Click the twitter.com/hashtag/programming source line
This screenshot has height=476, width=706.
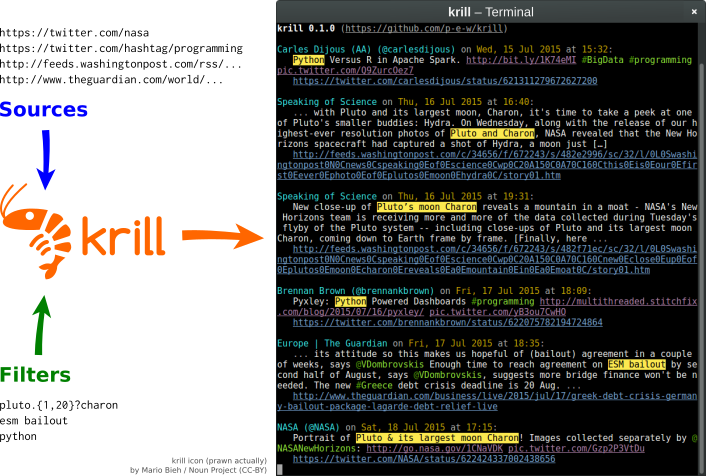click(121, 49)
